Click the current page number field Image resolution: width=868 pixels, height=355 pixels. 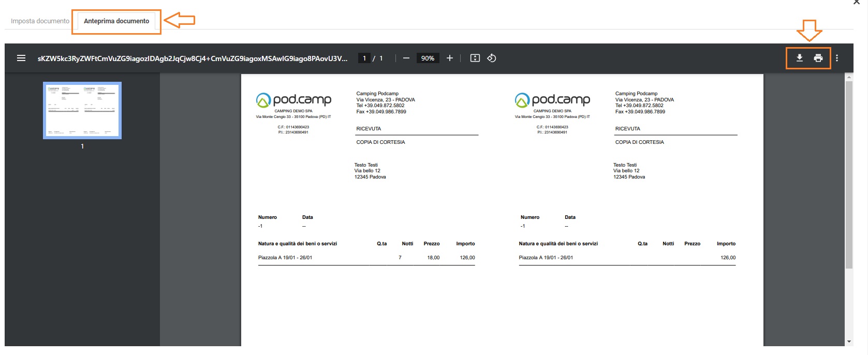coord(364,58)
